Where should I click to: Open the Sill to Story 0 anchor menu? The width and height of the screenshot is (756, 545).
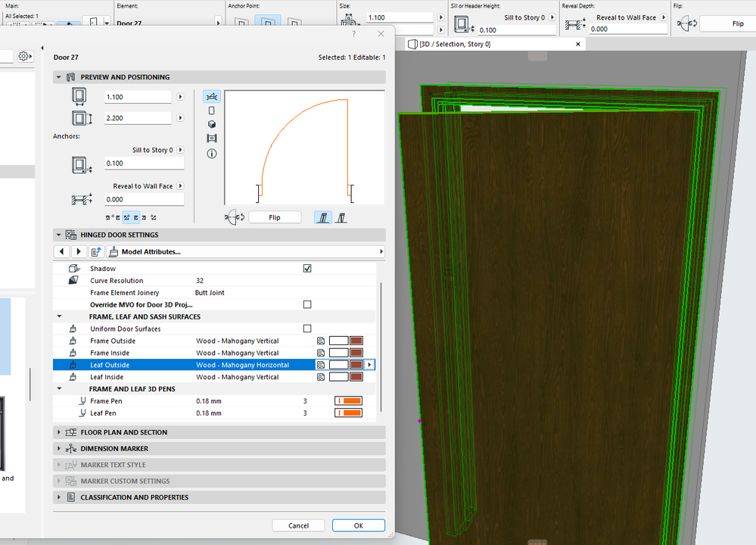point(180,150)
